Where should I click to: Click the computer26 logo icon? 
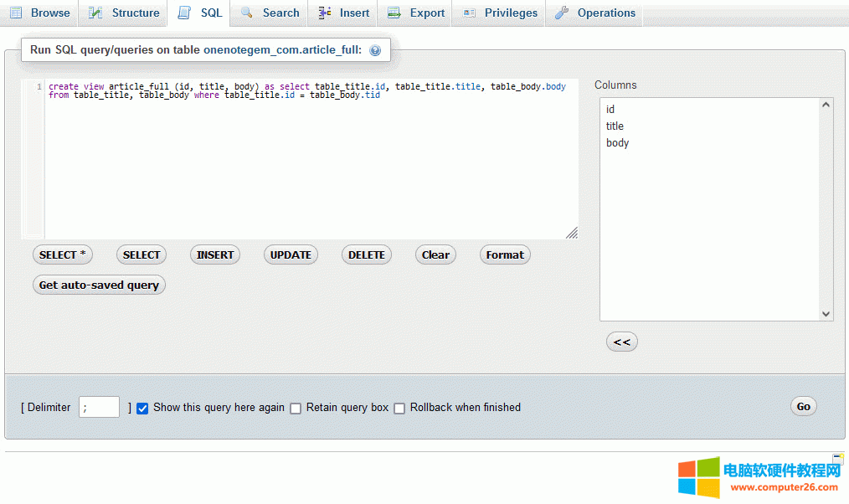701,476
